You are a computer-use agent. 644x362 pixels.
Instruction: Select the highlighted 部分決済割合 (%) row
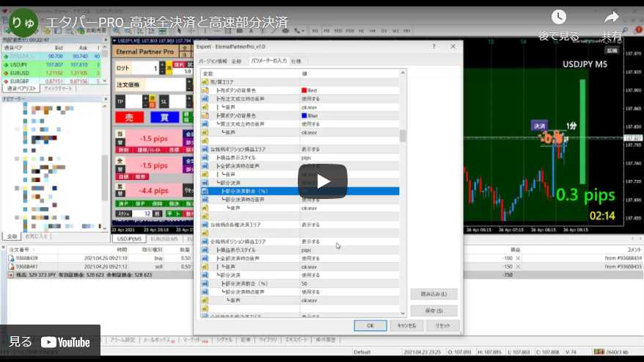[x=300, y=192]
